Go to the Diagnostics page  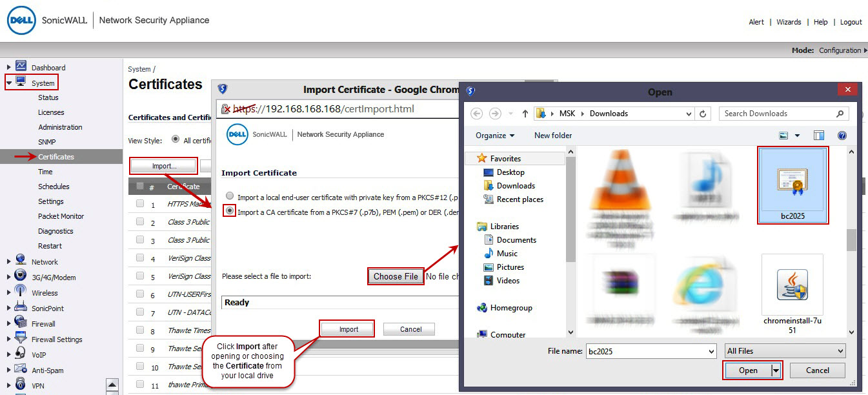tap(56, 231)
